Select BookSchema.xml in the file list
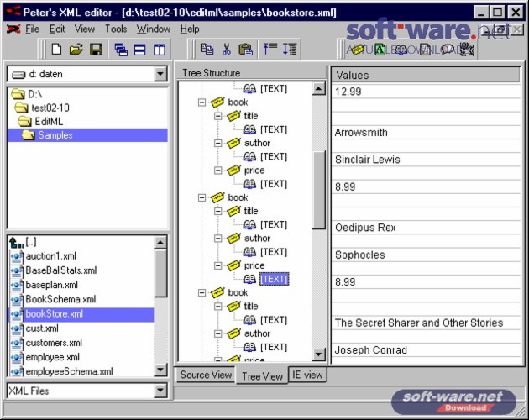Viewport: 529px width, 420px height. (60, 299)
